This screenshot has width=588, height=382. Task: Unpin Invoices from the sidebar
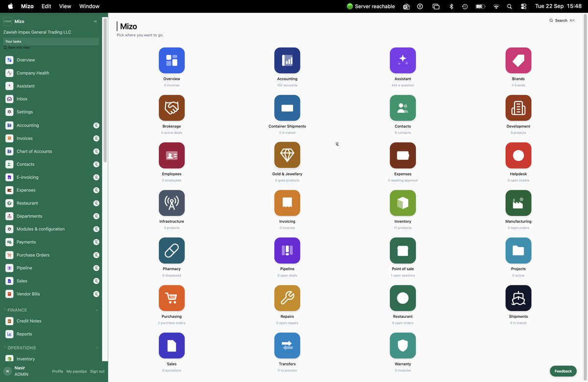[97, 138]
